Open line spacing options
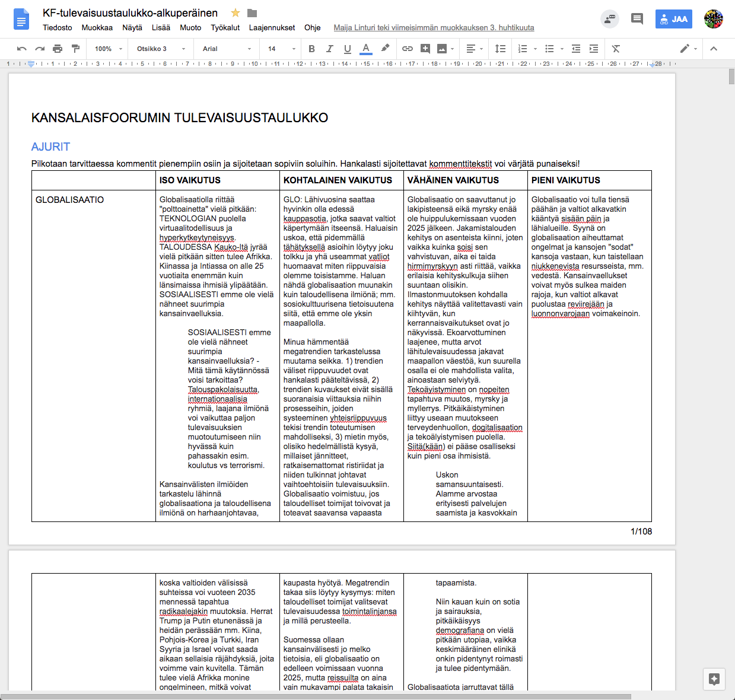The image size is (735, 700). [x=501, y=49]
